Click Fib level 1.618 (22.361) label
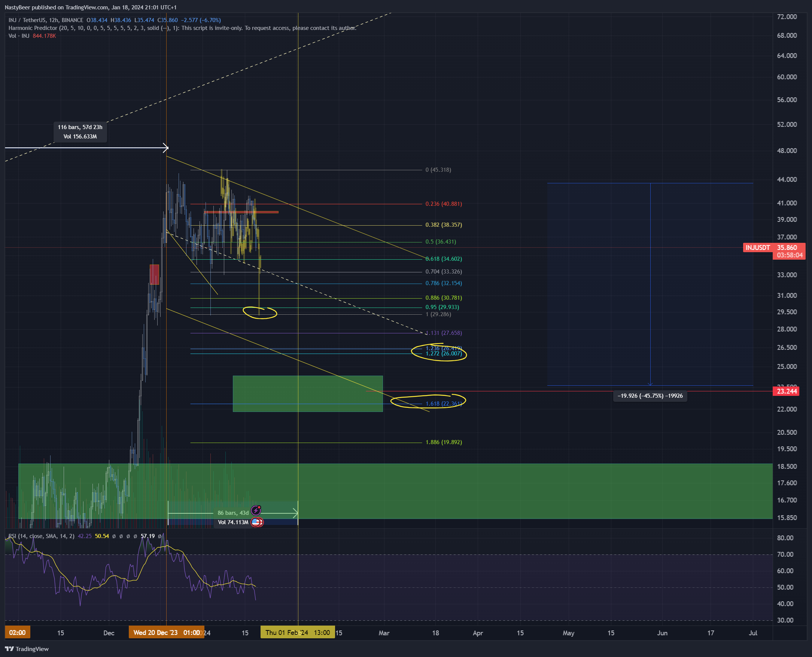The width and height of the screenshot is (812, 657). (x=444, y=404)
